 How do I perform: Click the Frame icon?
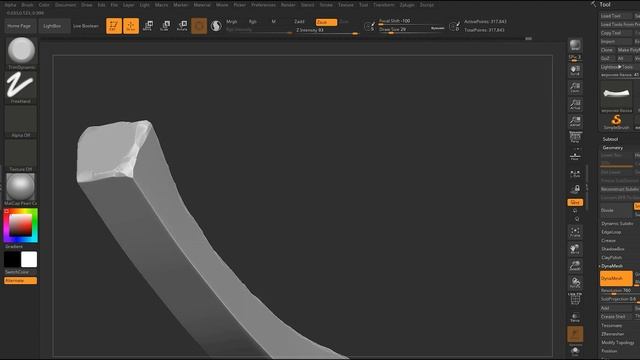coord(575,232)
